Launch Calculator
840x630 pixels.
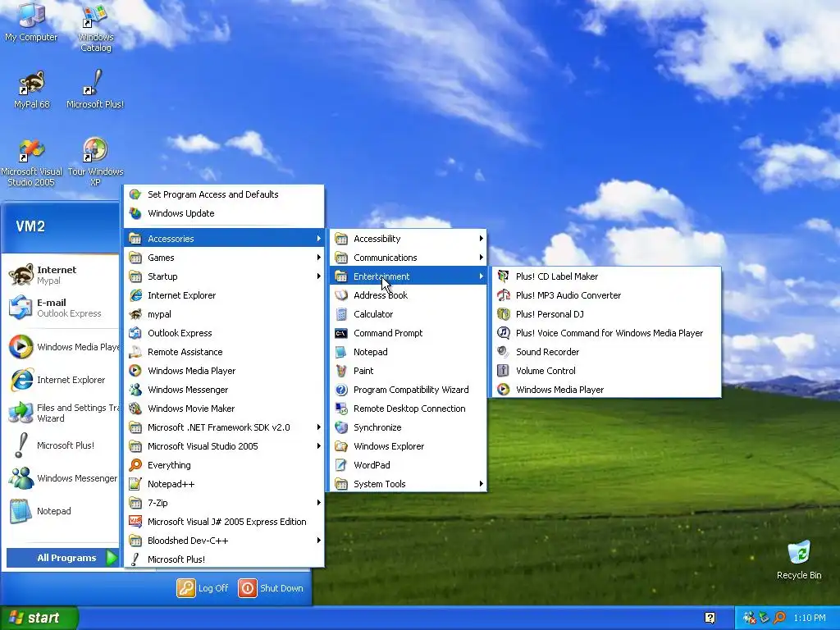tap(409, 314)
